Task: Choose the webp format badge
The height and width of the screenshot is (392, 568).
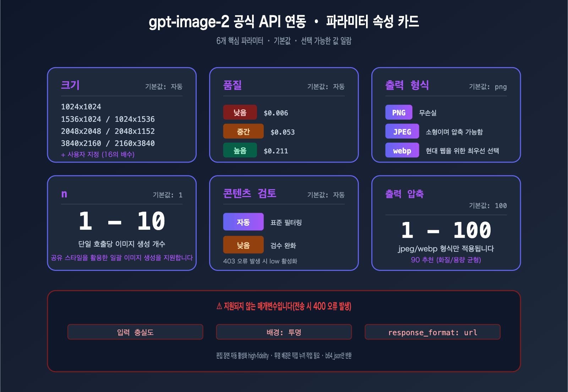Action: tap(402, 150)
